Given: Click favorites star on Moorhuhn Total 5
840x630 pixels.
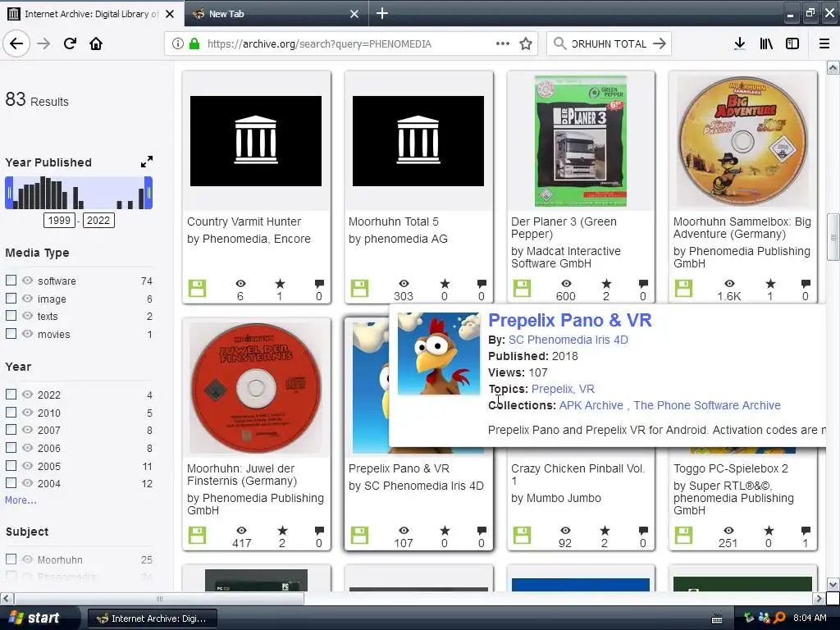Looking at the screenshot, I should click(x=445, y=283).
